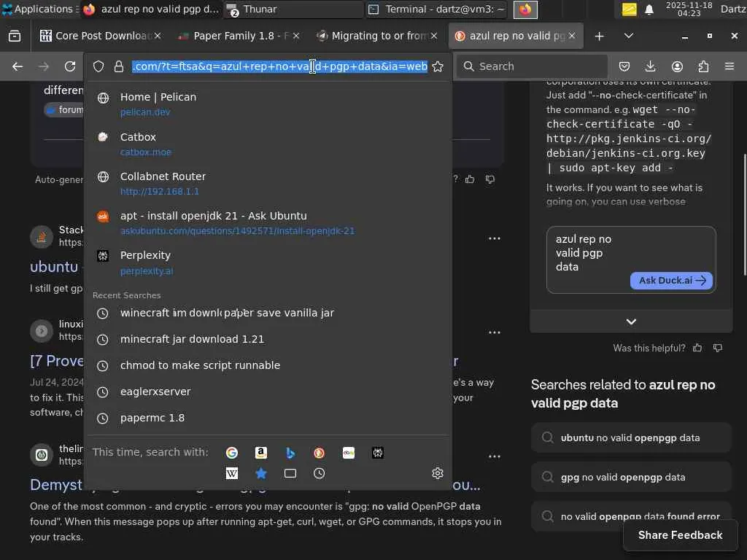Open the Pocket save icon
This screenshot has width=747, height=560.
pos(624,66)
